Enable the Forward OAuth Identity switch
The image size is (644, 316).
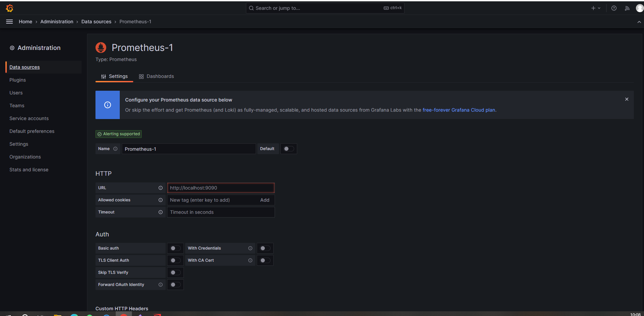[175, 285]
